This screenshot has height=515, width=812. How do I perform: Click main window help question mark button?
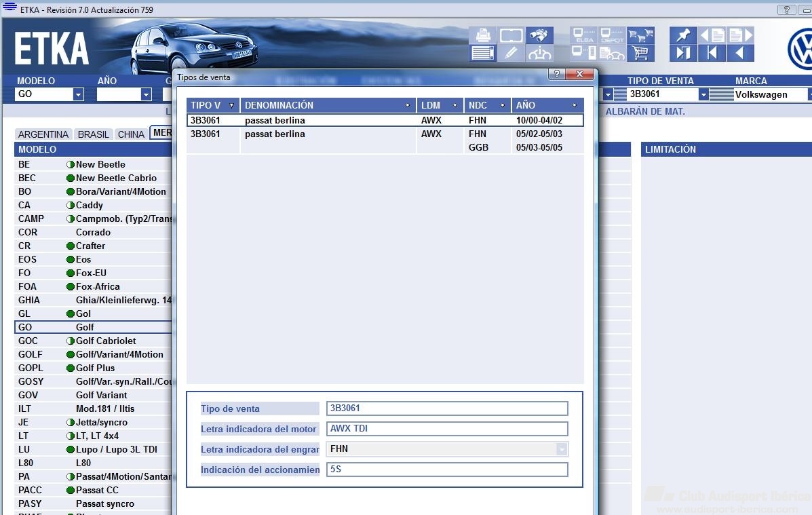[x=786, y=10]
